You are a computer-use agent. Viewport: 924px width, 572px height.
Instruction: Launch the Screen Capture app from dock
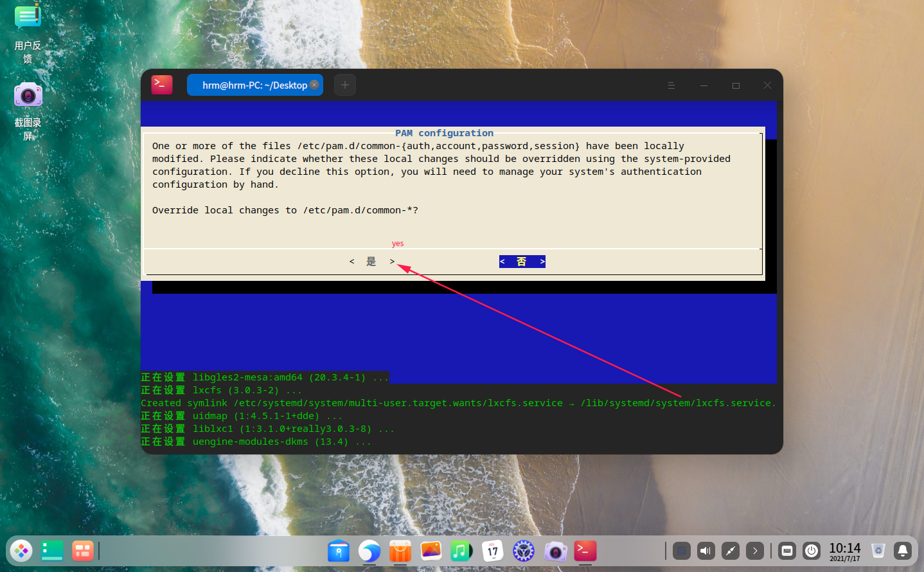coord(555,551)
